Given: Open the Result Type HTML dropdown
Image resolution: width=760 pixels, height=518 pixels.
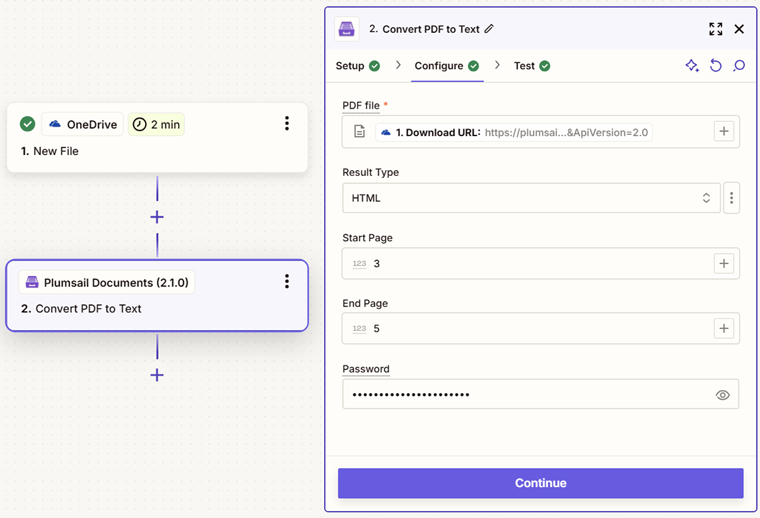Looking at the screenshot, I should (x=531, y=198).
